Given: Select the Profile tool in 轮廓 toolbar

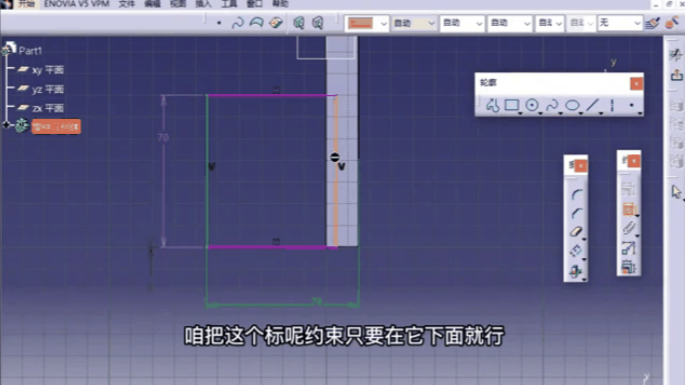Looking at the screenshot, I should [492, 105].
